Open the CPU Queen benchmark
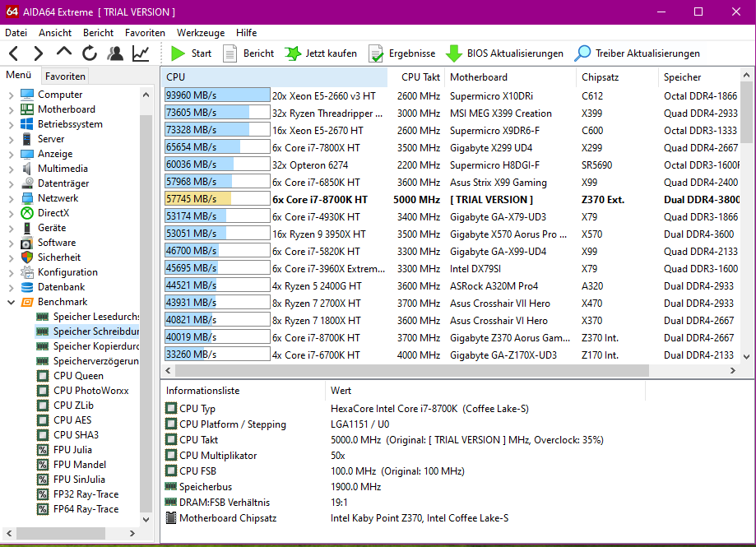The width and height of the screenshot is (756, 547). [71, 376]
